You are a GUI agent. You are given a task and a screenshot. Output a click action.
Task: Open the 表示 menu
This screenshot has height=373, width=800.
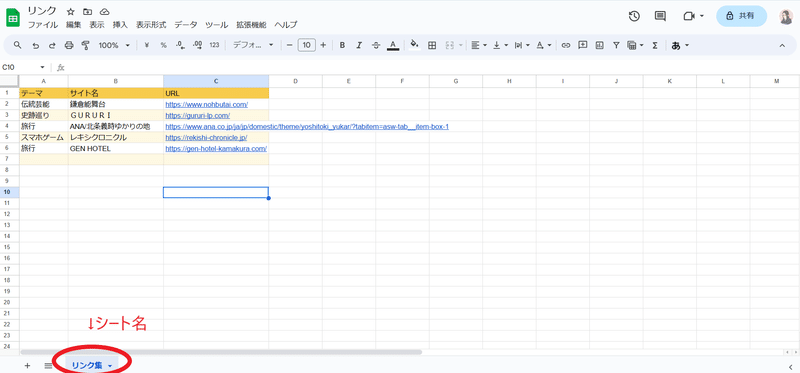[x=97, y=24]
